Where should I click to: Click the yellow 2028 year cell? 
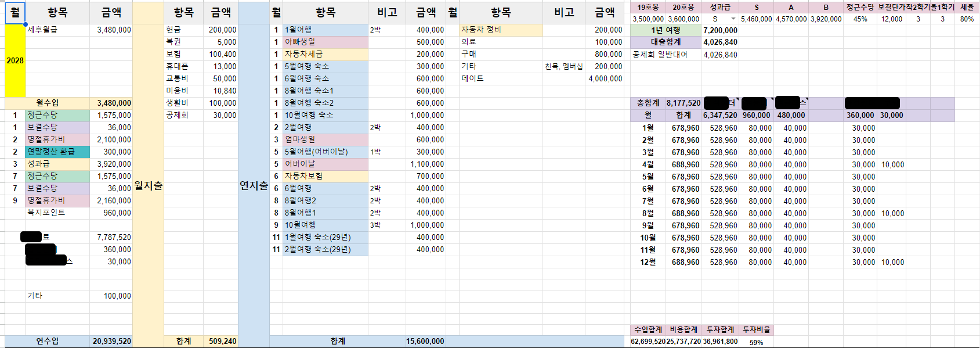[15, 60]
